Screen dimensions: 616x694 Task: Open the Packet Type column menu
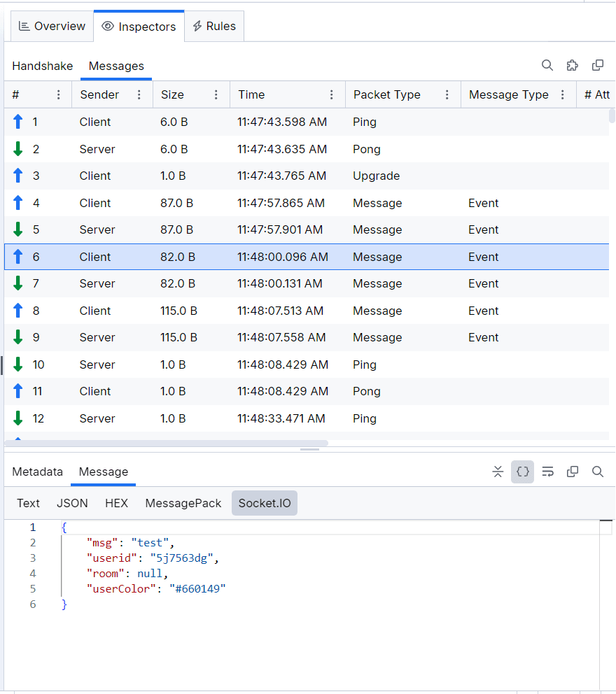coord(447,94)
